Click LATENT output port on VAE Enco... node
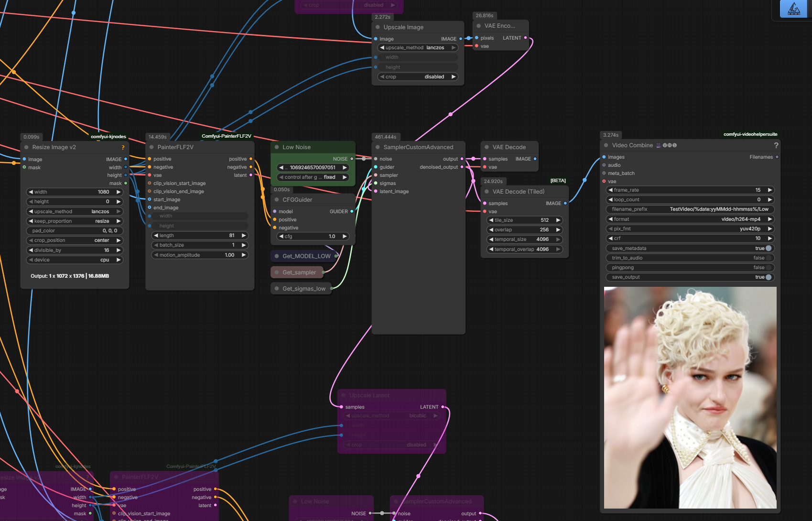Screen dimensions: 812x521 [526, 38]
